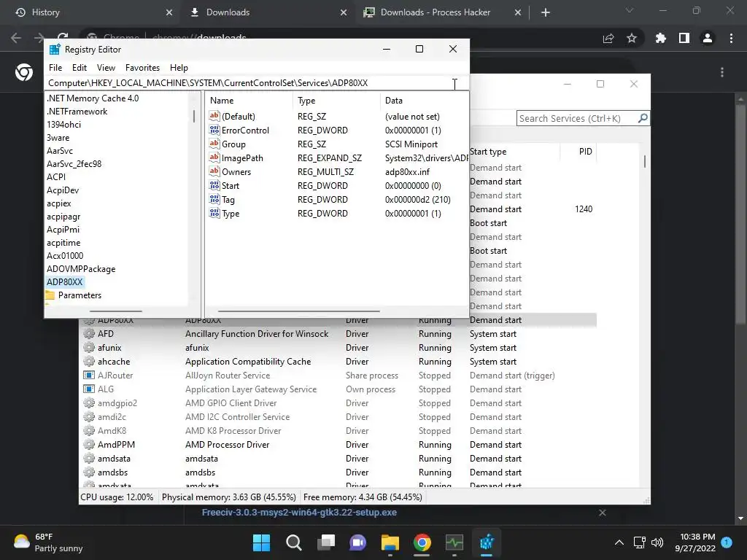Select the ahcache service gear icon
The image size is (747, 560).
[x=88, y=362]
